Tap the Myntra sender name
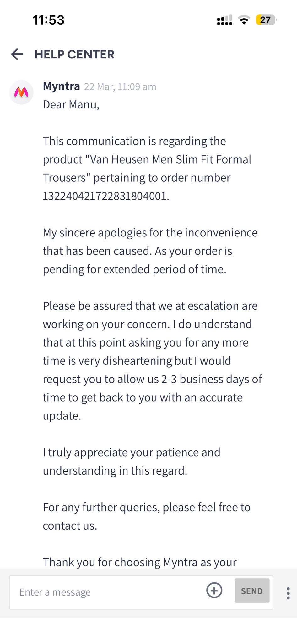The width and height of the screenshot is (297, 644). tap(62, 86)
